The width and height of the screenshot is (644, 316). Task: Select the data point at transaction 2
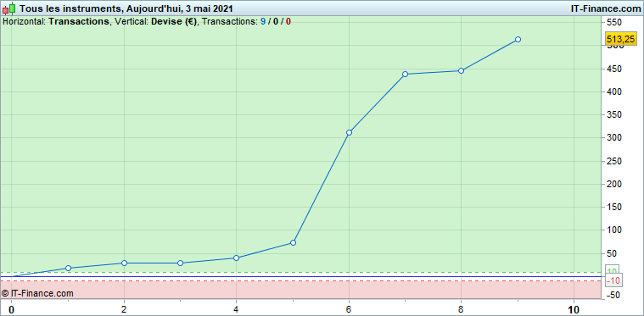tap(124, 263)
